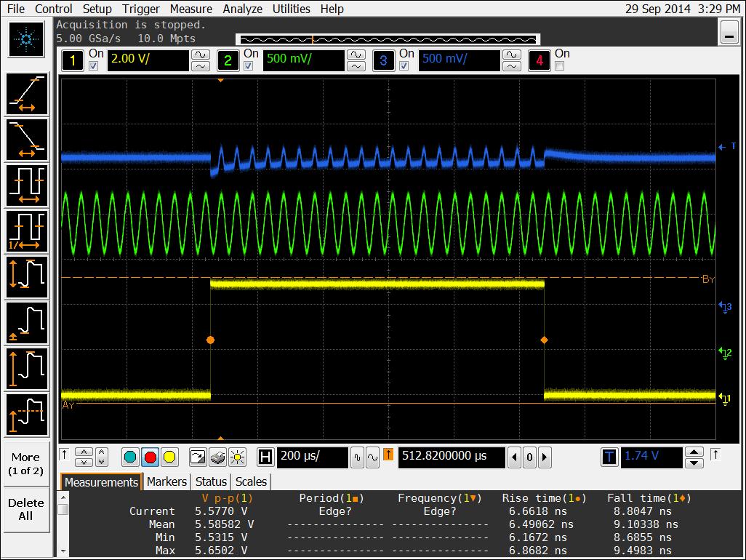
Task: Shift horizontal position right arrow
Action: (545, 457)
